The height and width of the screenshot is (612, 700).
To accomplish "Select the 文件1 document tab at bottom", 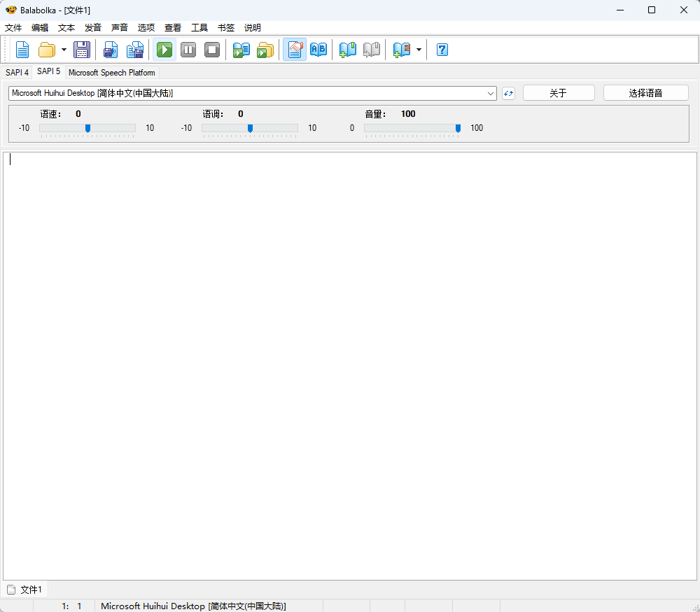I will (25, 590).
